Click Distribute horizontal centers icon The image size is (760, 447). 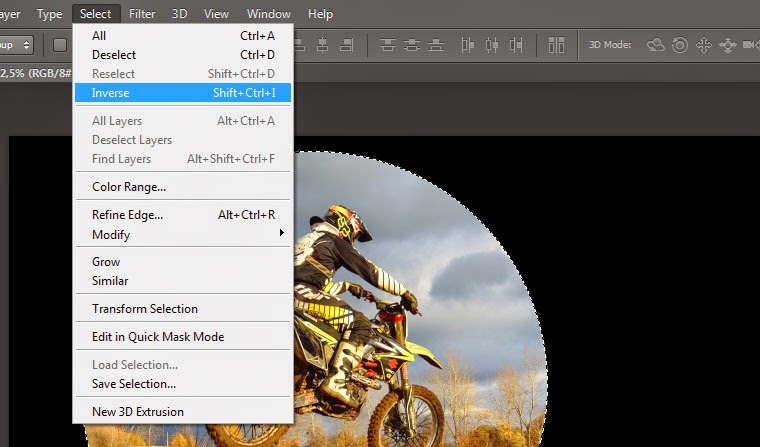(x=491, y=45)
